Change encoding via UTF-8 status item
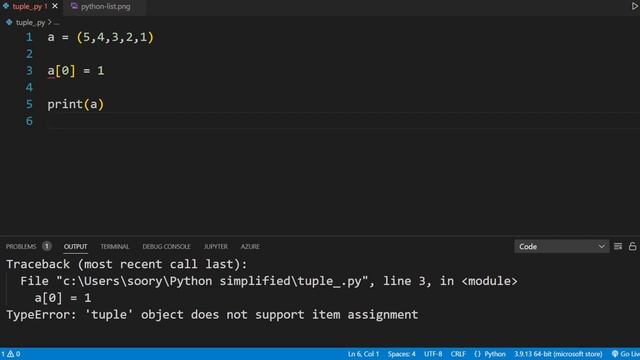 point(433,354)
